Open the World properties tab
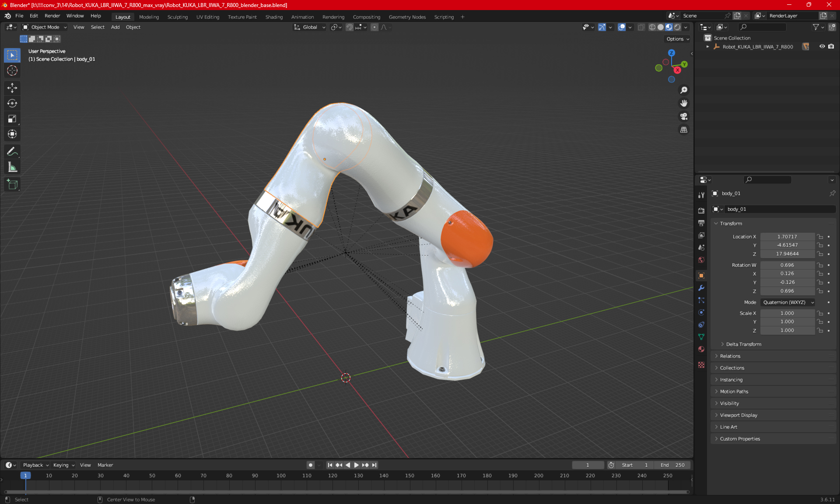The height and width of the screenshot is (504, 840). (701, 259)
